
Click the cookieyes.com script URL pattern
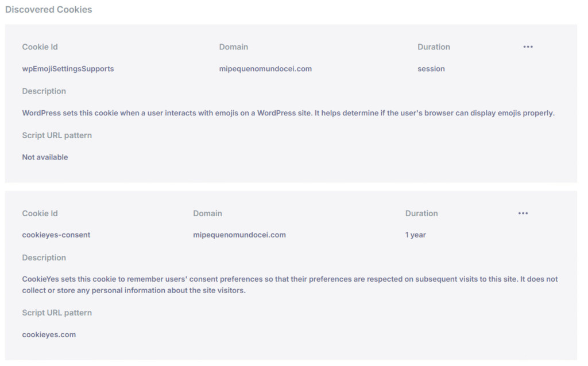(x=49, y=334)
